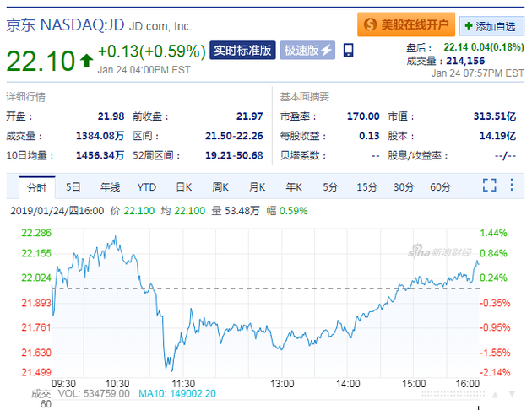This screenshot has width=532, height=410.
Task: Click the market cap 313.51亿
Action: click(495, 116)
